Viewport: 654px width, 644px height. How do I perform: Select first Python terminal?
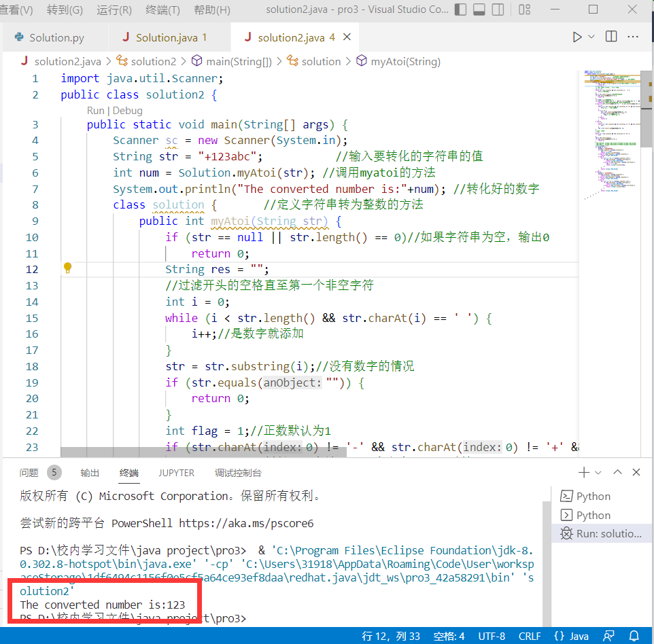point(602,496)
